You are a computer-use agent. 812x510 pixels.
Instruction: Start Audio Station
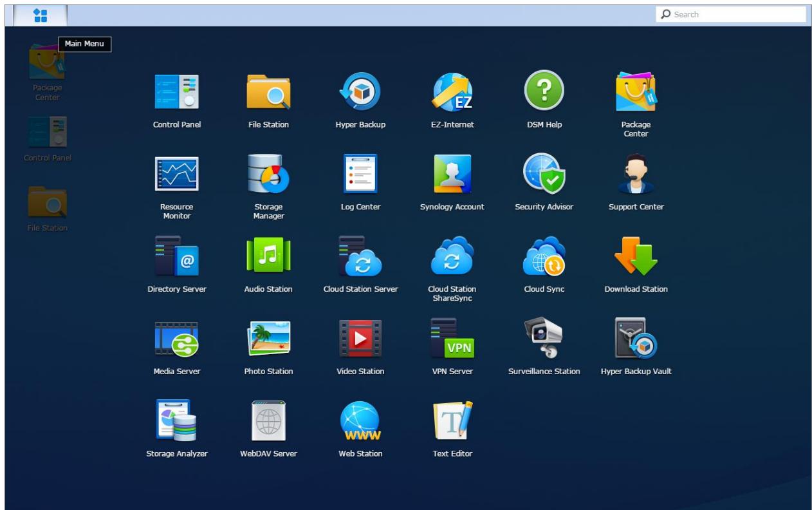click(268, 260)
